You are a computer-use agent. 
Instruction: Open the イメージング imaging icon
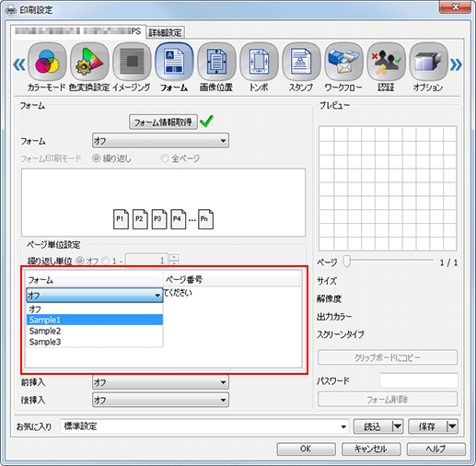click(132, 63)
